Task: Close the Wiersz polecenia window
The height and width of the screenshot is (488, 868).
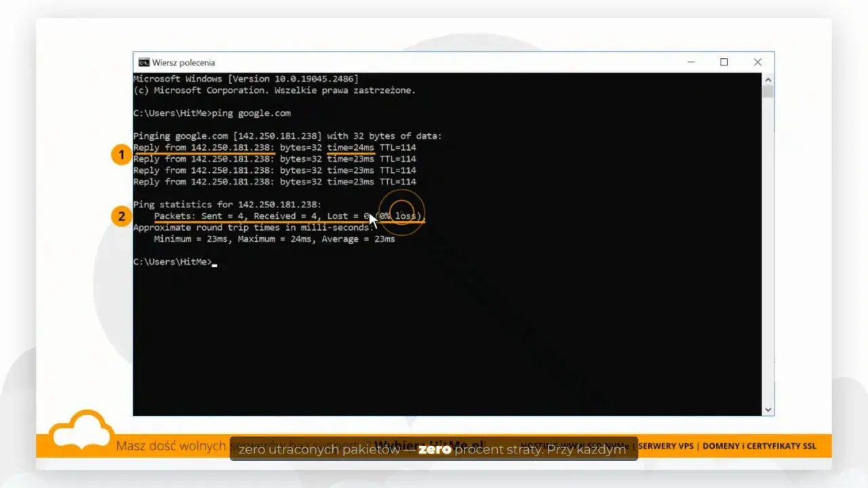Action: point(757,62)
